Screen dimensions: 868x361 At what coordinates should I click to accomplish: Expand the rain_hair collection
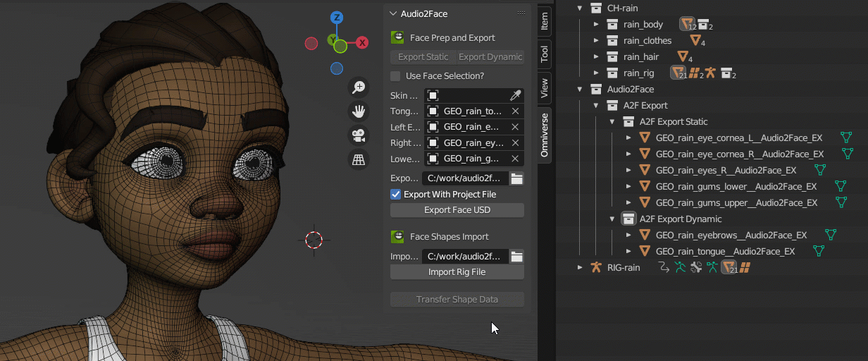point(596,57)
